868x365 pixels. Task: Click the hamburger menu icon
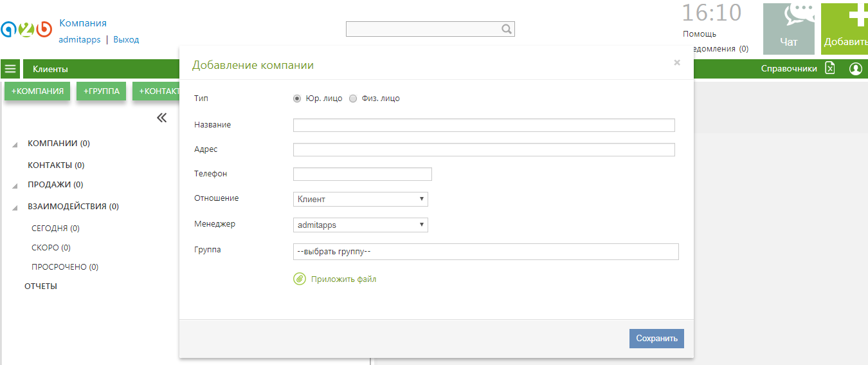(x=10, y=69)
